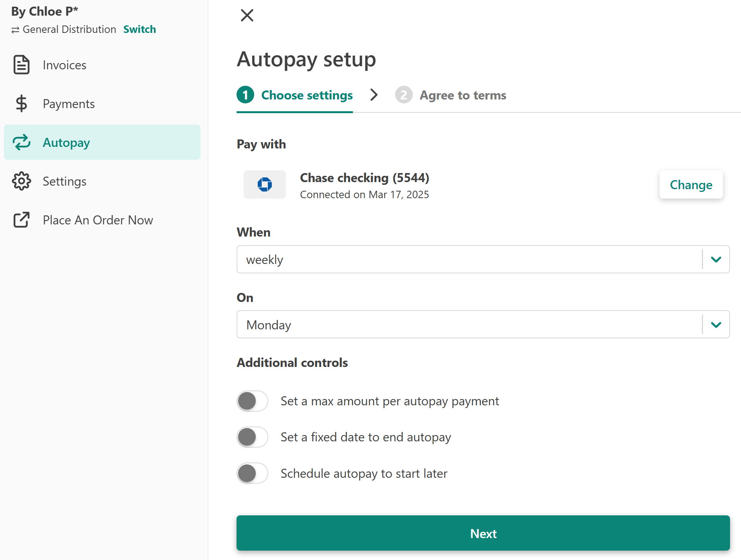Click the General Distribution label

coord(69,29)
